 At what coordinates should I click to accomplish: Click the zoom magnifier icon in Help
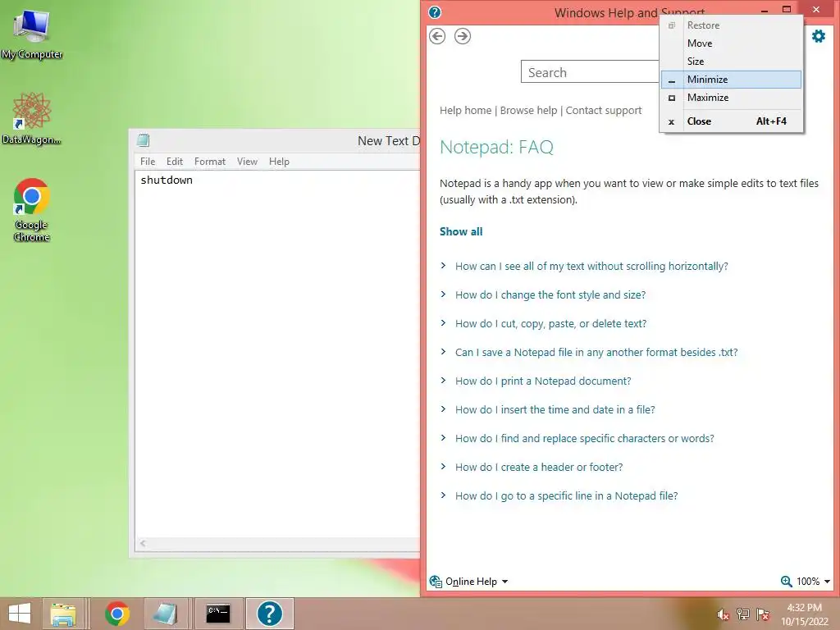[x=786, y=582]
